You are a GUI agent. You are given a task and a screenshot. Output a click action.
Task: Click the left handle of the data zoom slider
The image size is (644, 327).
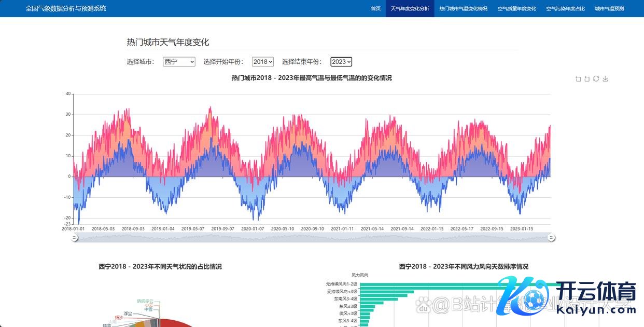(75, 238)
